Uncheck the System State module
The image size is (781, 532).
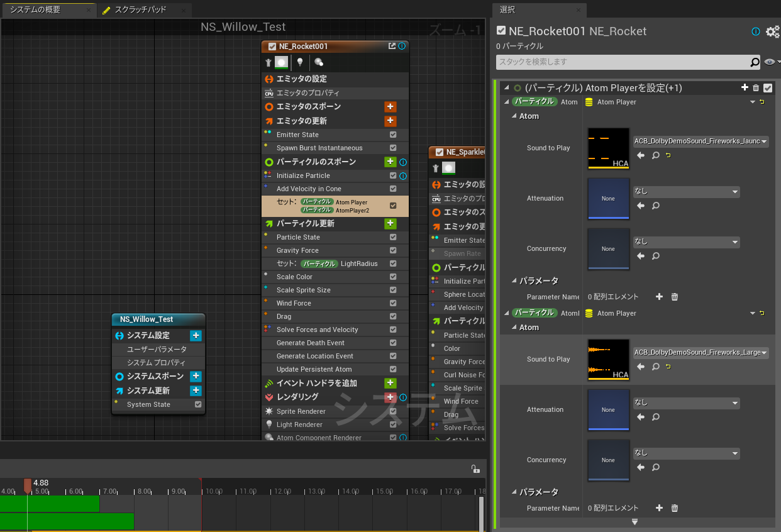198,404
